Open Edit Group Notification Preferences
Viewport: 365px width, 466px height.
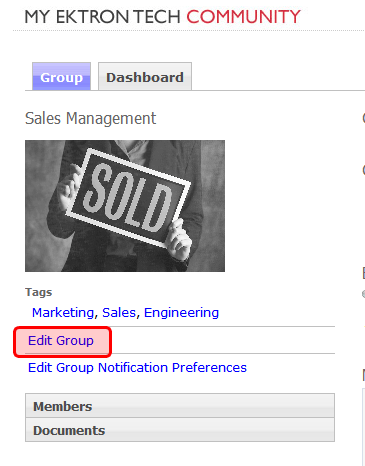click(x=137, y=367)
